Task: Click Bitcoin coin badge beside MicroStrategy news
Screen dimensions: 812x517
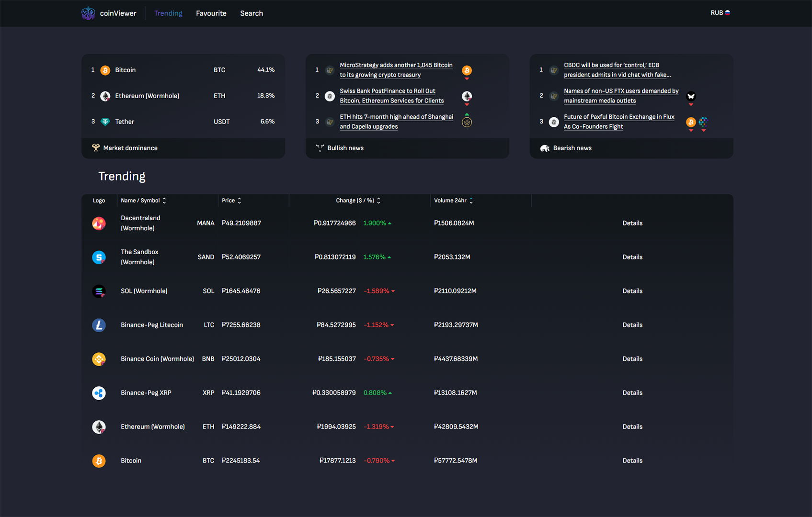Action: click(x=467, y=70)
